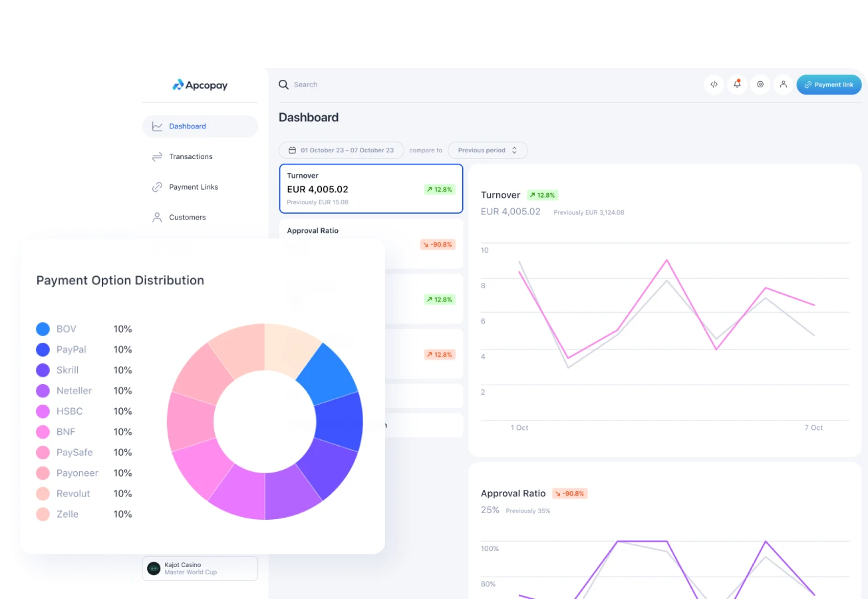Click the BOV legend color dot
868x599 pixels.
(x=43, y=329)
